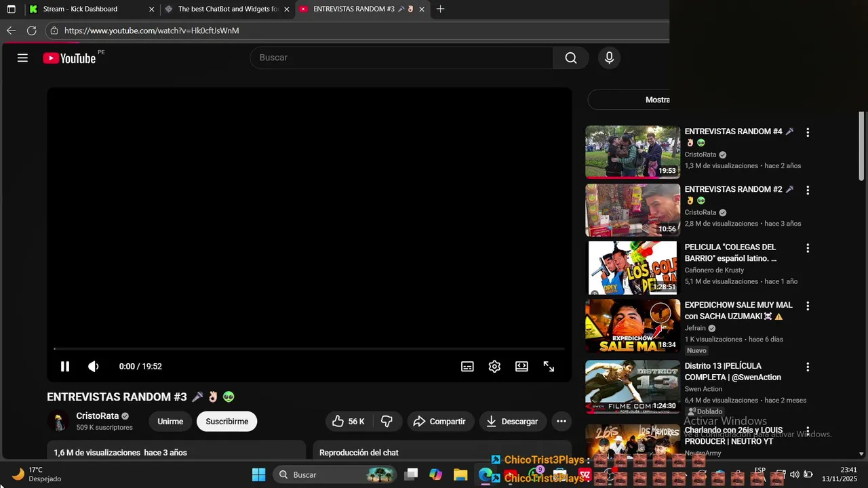The height and width of the screenshot is (488, 868).
Task: Open options for EXPEDICHOW SALE MUY MAL
Action: (807, 306)
